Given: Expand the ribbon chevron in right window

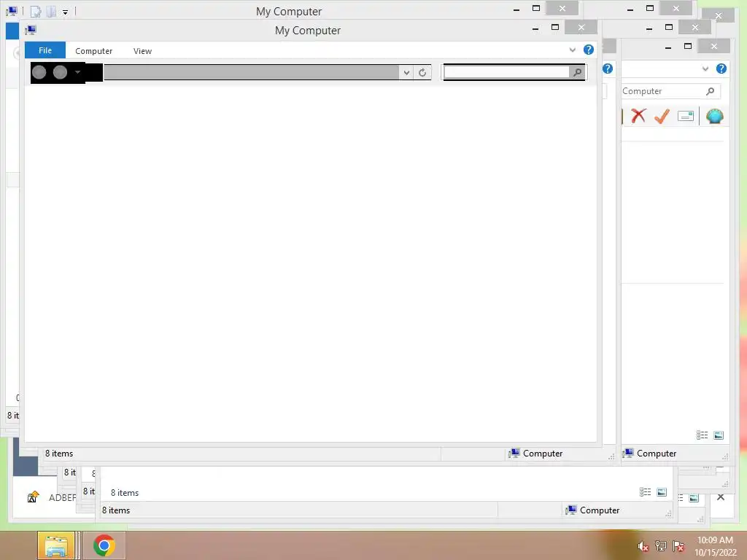Looking at the screenshot, I should coord(705,69).
